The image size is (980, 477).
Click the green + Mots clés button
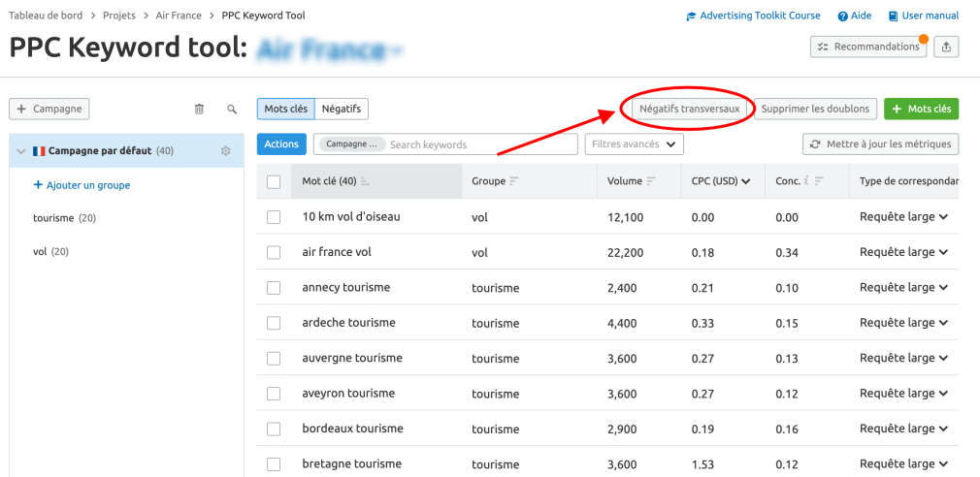[x=921, y=109]
